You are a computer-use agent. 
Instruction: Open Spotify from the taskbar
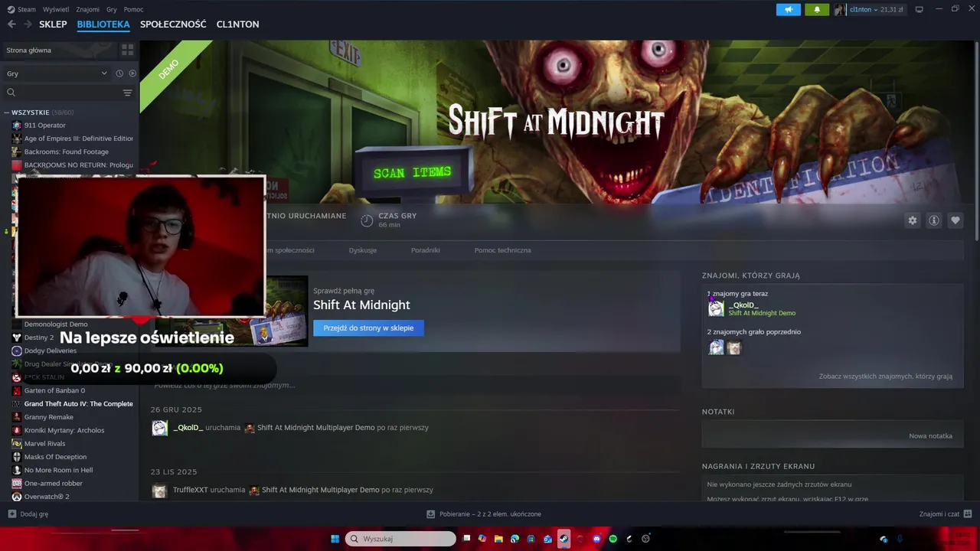pyautogui.click(x=613, y=539)
